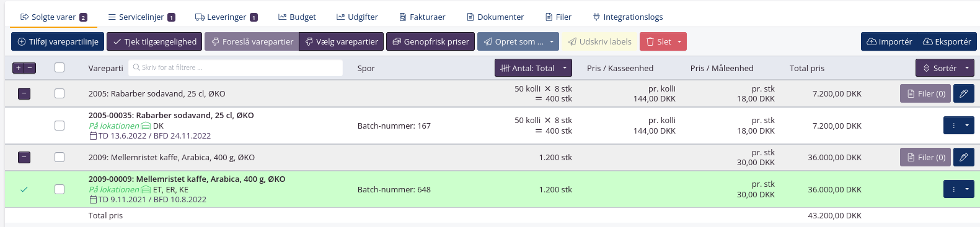
Task: Open the Opret som dropdown
Action: [x=518, y=41]
